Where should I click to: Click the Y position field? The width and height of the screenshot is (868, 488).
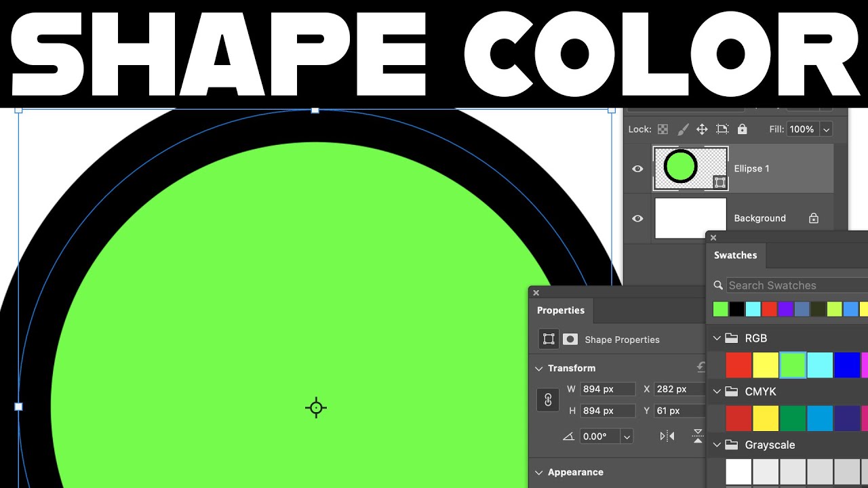(680, 411)
